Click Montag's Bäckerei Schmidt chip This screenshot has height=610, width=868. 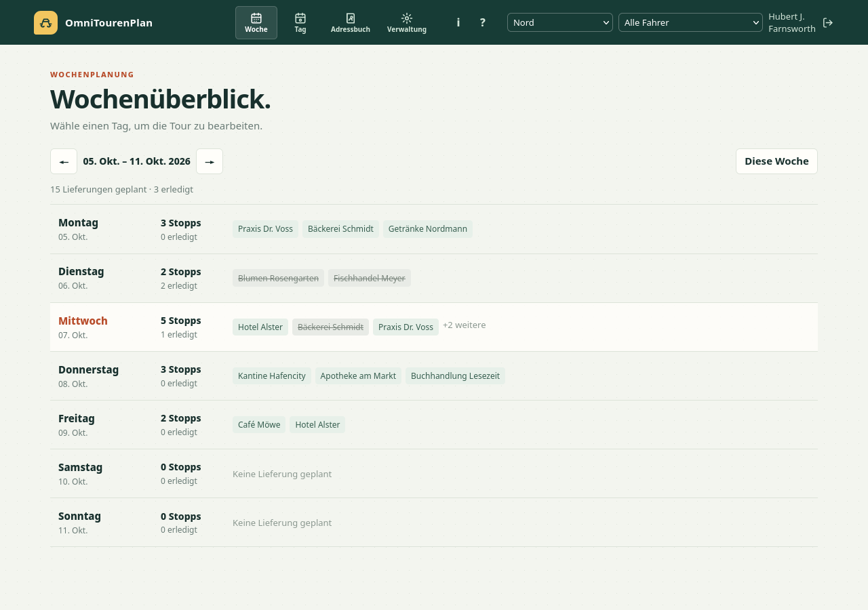pos(340,229)
